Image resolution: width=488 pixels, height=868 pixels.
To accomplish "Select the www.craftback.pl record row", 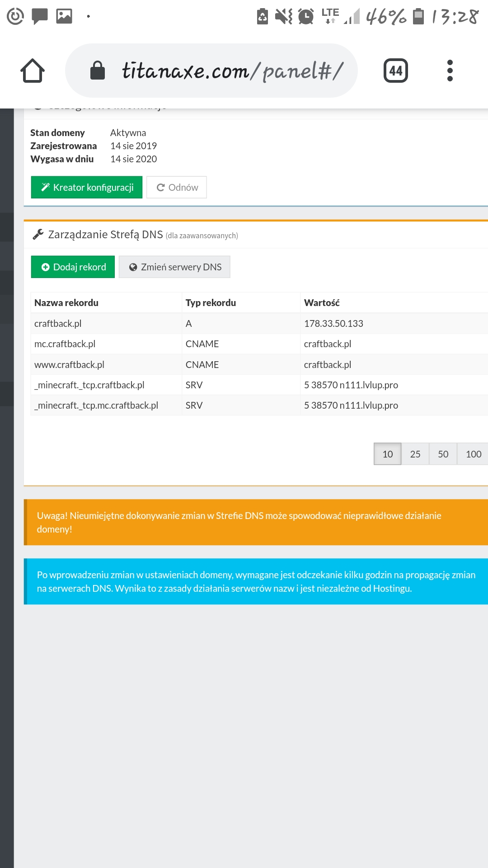I will coord(69,365).
